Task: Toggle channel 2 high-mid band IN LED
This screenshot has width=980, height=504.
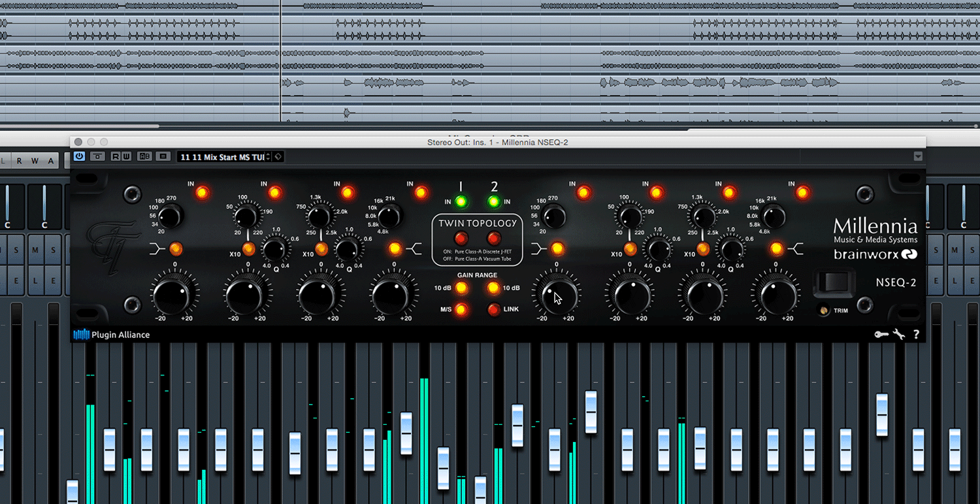Action: (x=730, y=192)
